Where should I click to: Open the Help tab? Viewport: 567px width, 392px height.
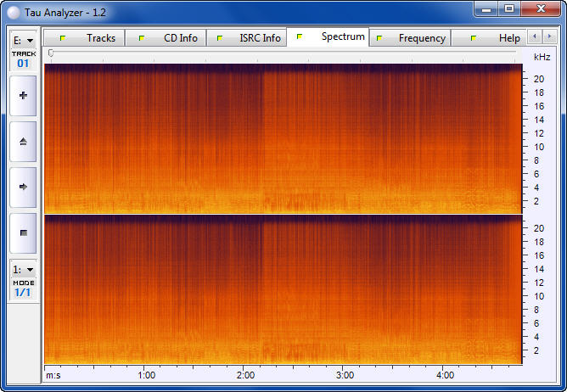pyautogui.click(x=495, y=38)
